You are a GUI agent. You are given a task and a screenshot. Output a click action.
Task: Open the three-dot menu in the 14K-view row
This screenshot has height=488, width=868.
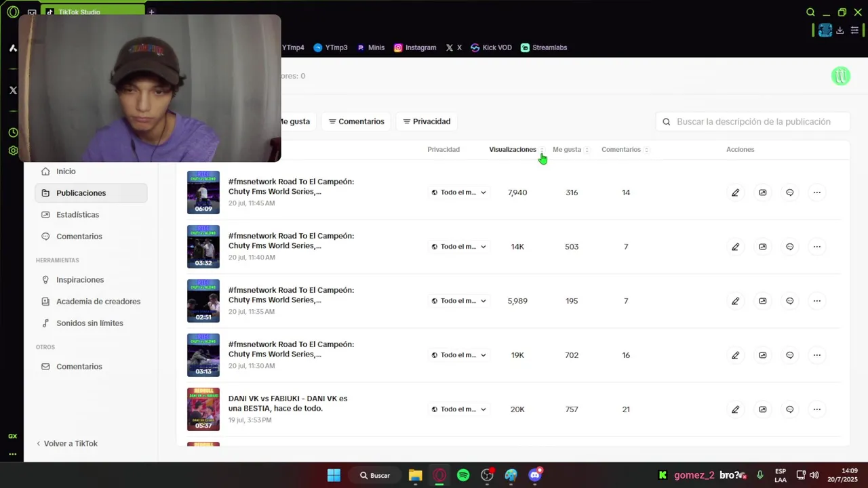pyautogui.click(x=816, y=247)
